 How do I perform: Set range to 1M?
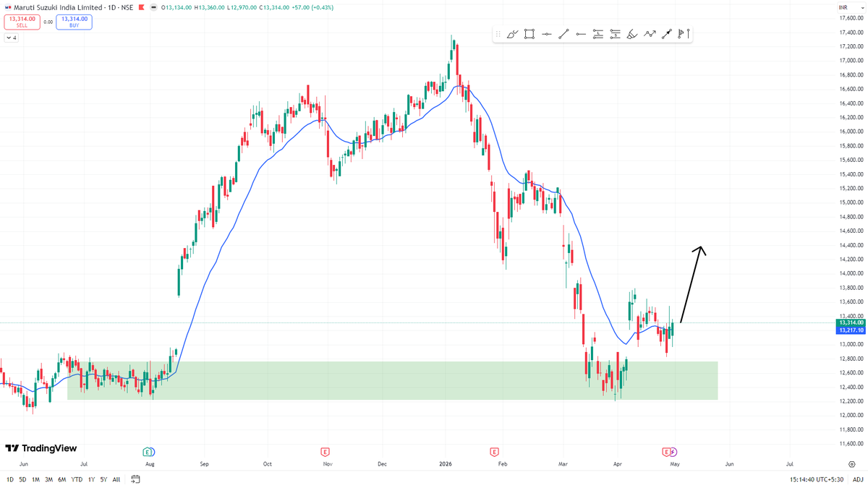point(35,479)
